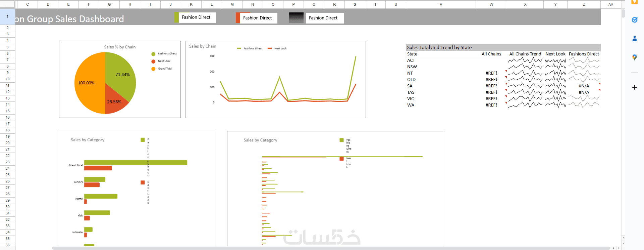The image size is (644, 250).
Task: Click the #N/A cell in the TAS row
Action: coord(584,92)
